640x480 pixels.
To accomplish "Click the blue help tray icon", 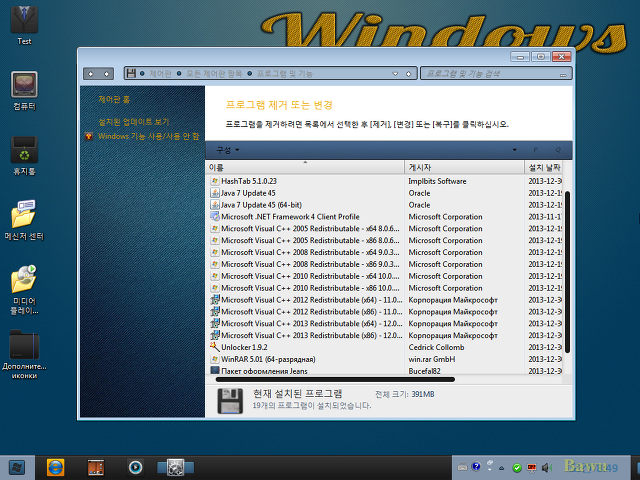I will (476, 467).
